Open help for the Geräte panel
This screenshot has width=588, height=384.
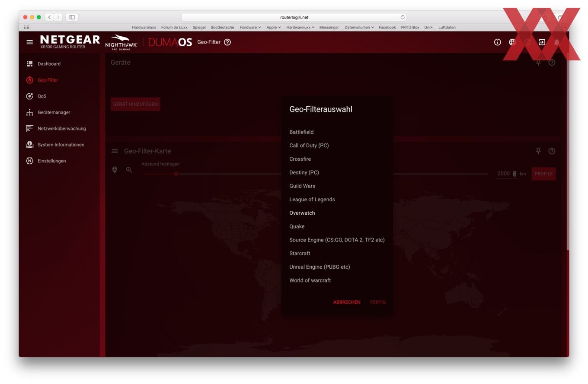click(552, 63)
